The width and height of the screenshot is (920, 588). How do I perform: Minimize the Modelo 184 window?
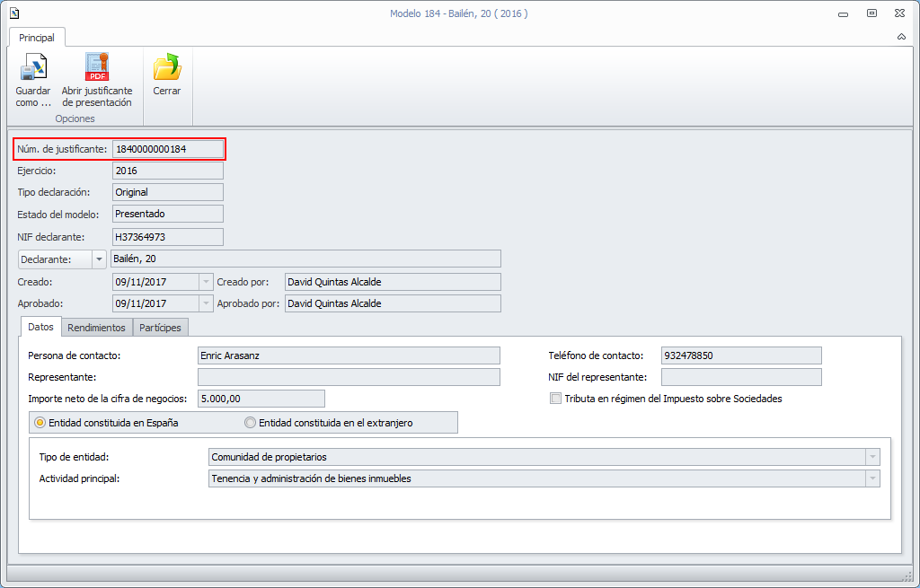click(x=843, y=13)
